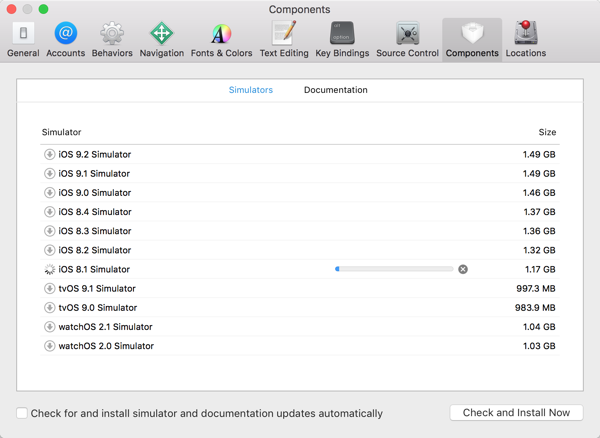Screen dimensions: 600x438
Task: Click the 997.3 MB size value
Action: 536,288
